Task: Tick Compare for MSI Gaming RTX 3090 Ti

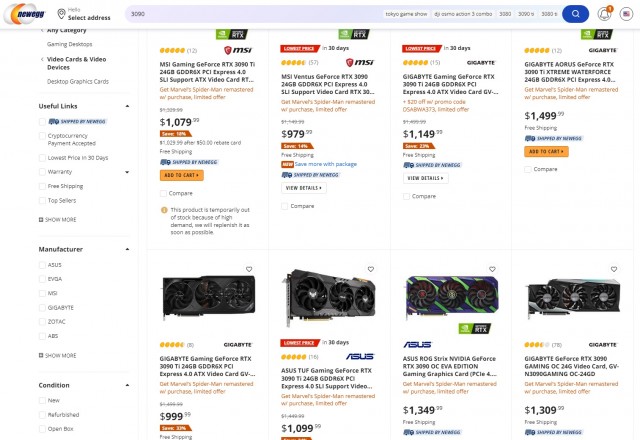Action: coord(163,193)
